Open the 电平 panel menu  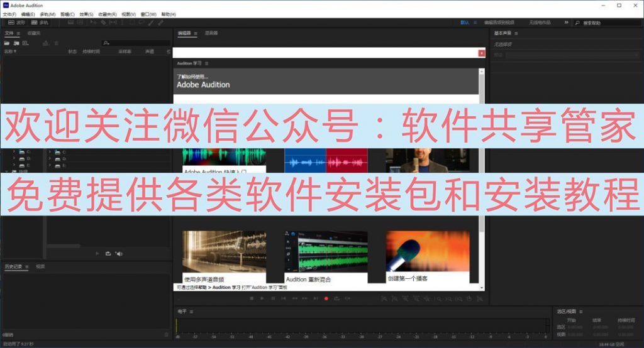[191, 312]
